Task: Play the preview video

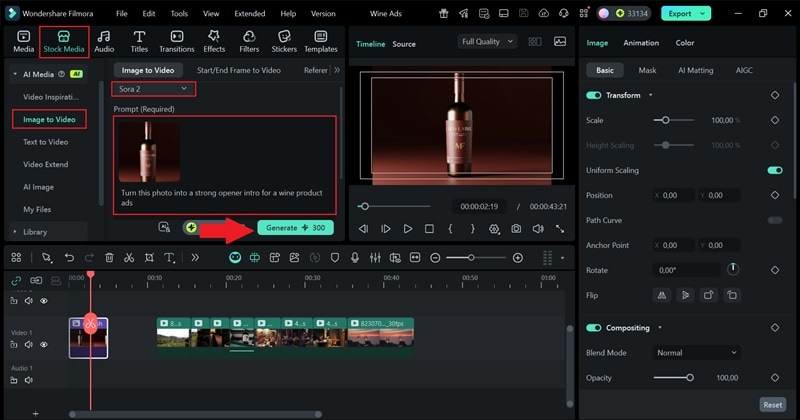Action: (408, 229)
